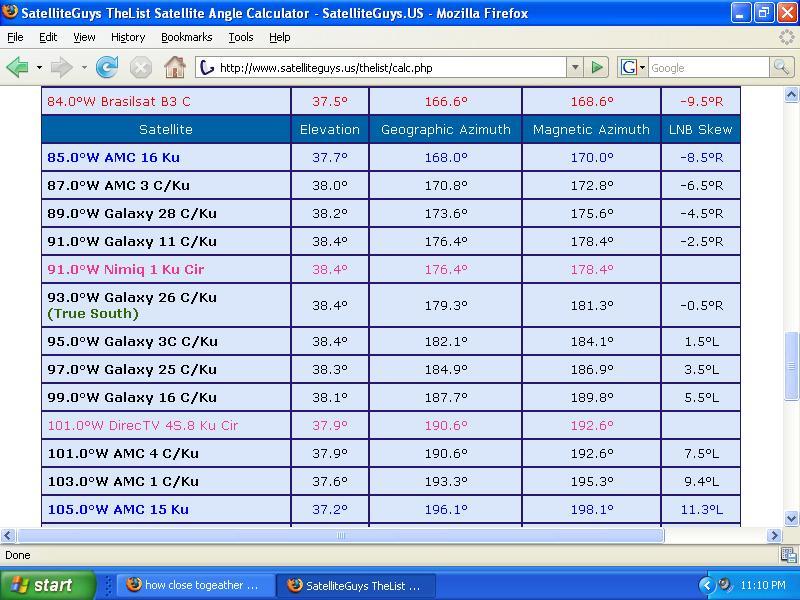
Task: Open the View menu
Action: tap(84, 37)
